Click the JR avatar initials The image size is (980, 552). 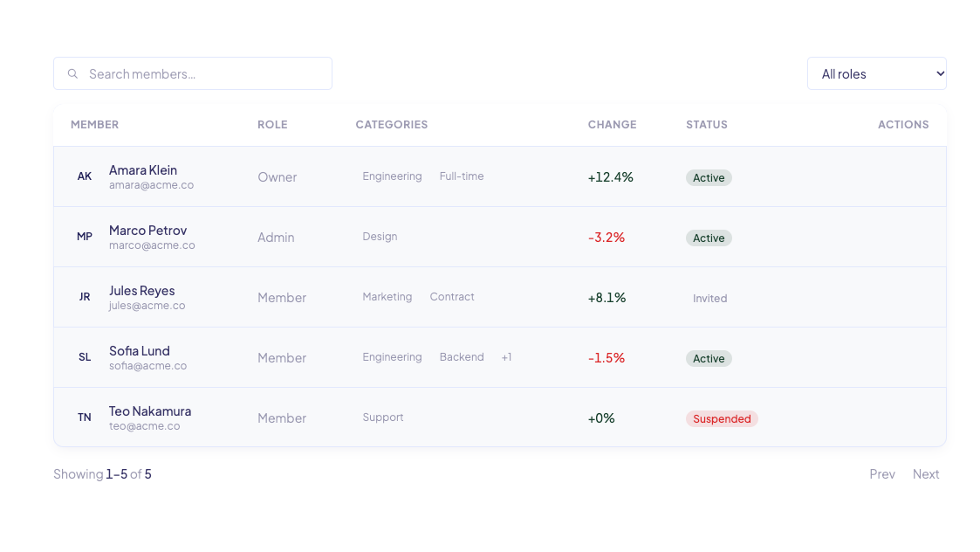click(85, 297)
